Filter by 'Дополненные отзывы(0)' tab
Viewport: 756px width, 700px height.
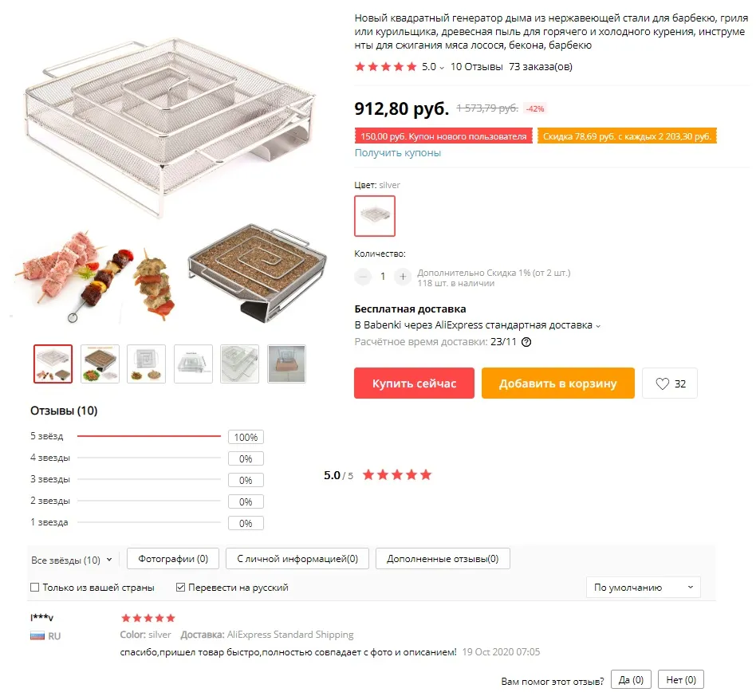pos(443,559)
